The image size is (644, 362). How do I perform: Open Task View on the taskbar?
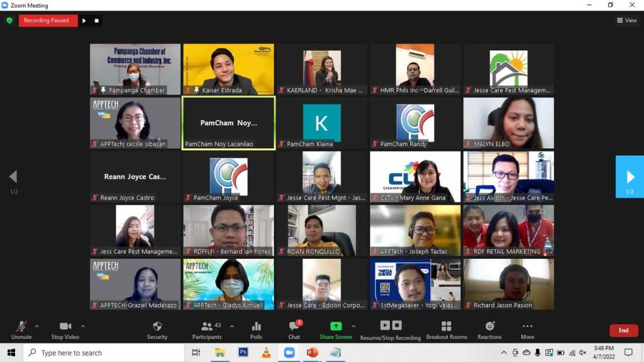[x=196, y=353]
